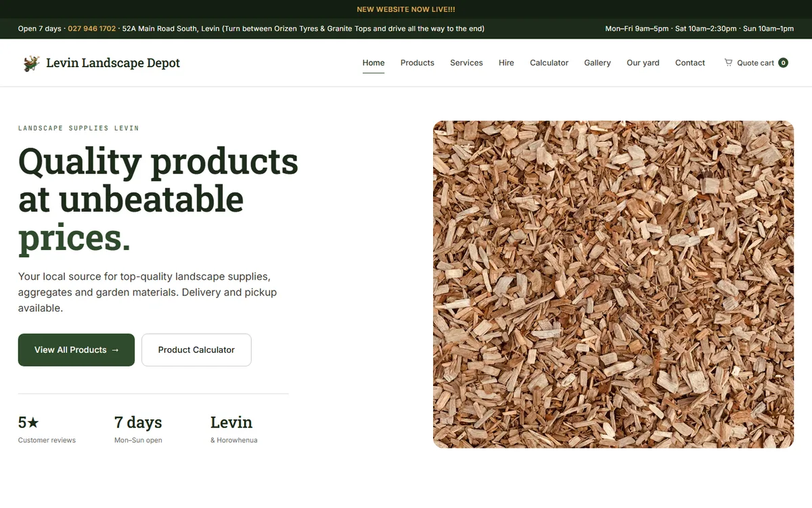
Task: Open the Our yard page
Action: pyautogui.click(x=643, y=63)
